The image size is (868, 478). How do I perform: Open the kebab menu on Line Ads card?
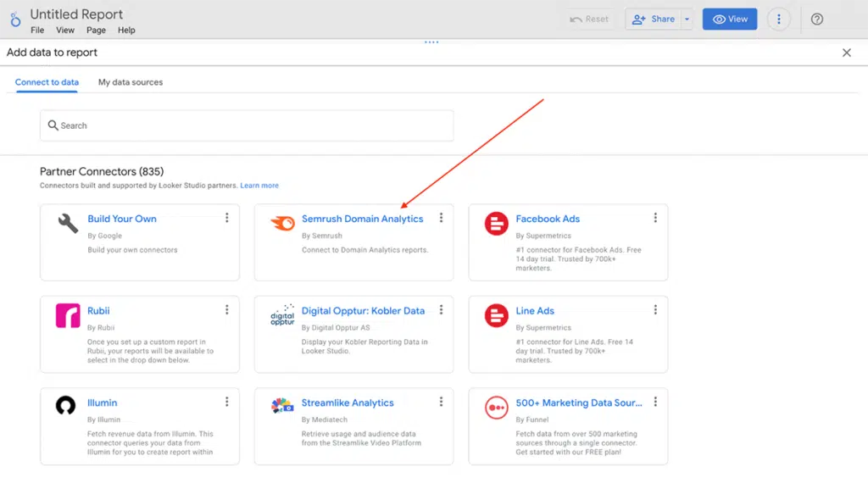coord(655,310)
